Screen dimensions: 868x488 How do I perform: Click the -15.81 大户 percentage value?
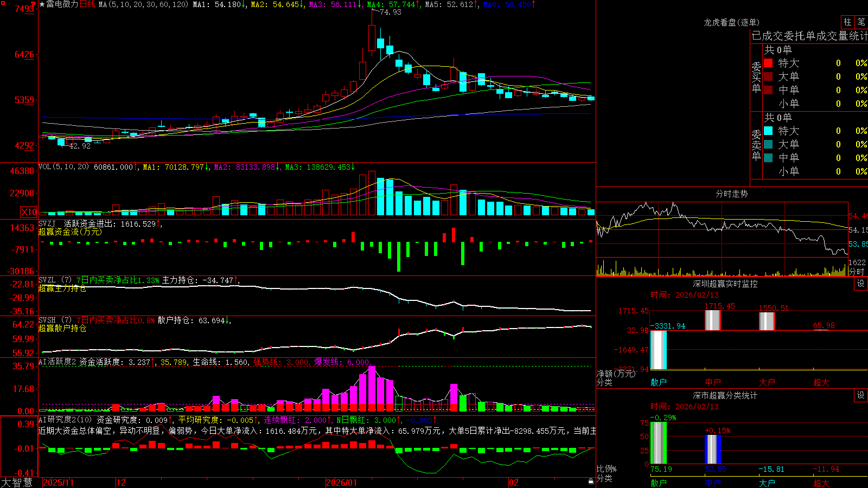tap(771, 469)
